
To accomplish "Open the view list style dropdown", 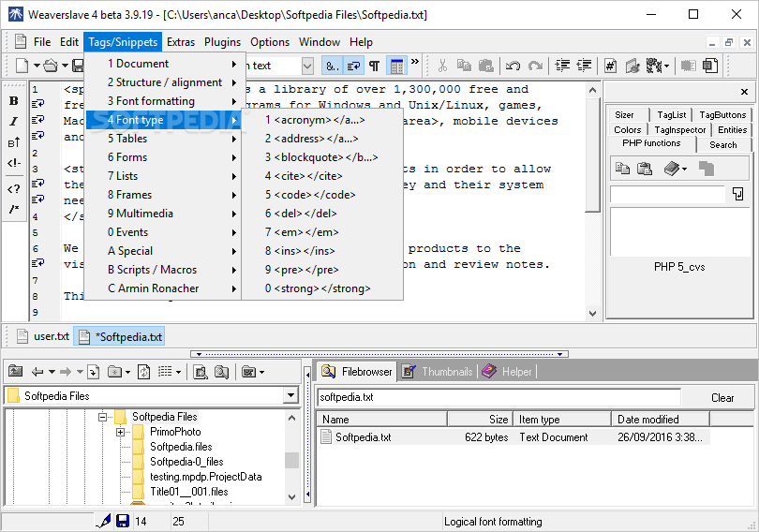I will click(178, 372).
